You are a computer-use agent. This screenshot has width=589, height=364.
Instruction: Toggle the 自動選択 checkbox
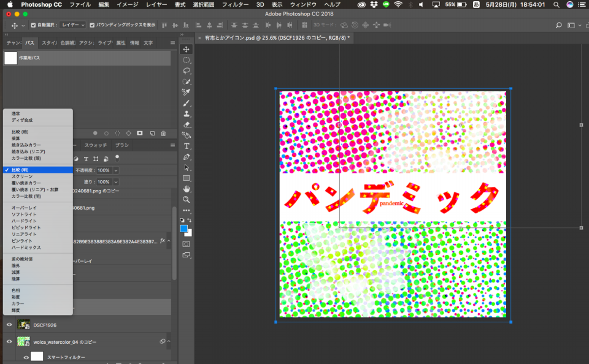33,25
